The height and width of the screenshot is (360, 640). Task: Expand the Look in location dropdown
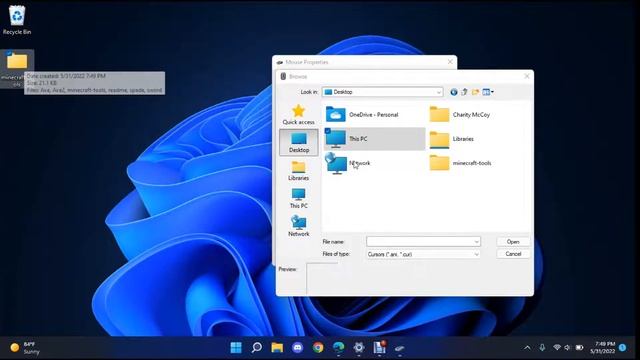coord(439,92)
